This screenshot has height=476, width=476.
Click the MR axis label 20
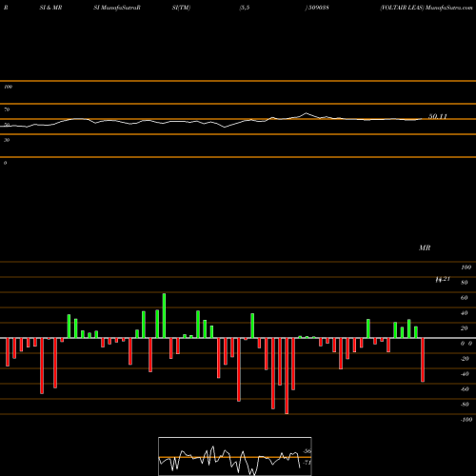(465, 328)
